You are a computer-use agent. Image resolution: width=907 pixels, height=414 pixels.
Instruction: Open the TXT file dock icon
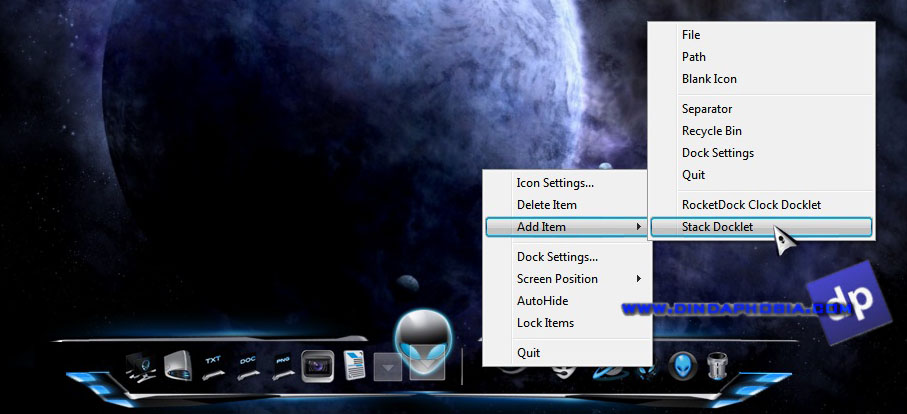pyautogui.click(x=212, y=368)
